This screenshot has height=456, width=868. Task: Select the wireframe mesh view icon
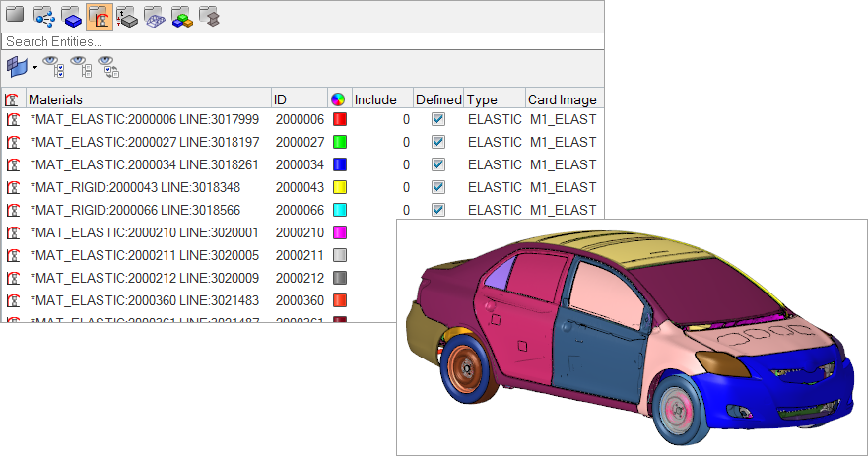coord(154,16)
